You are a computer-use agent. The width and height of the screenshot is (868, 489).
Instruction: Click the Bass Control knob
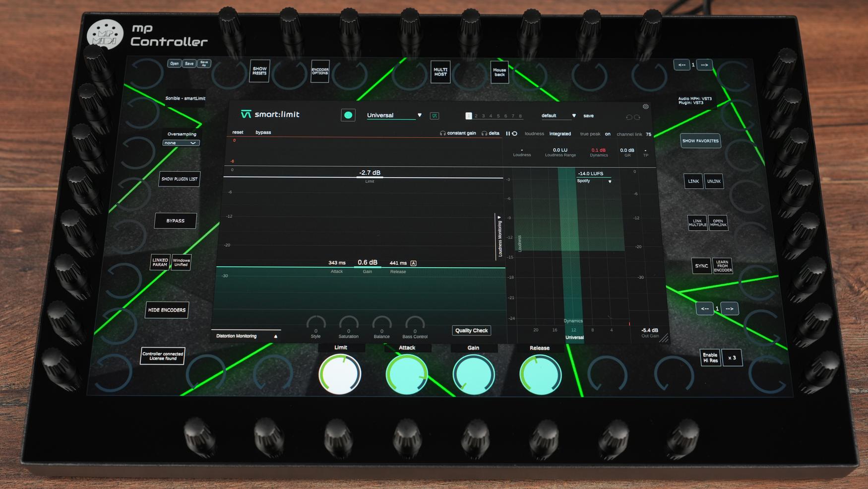click(x=415, y=324)
